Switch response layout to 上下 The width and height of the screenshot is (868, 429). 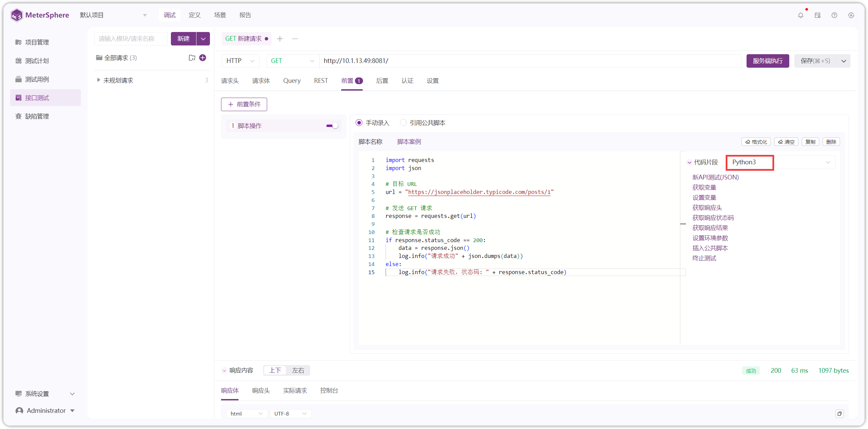[x=275, y=370]
